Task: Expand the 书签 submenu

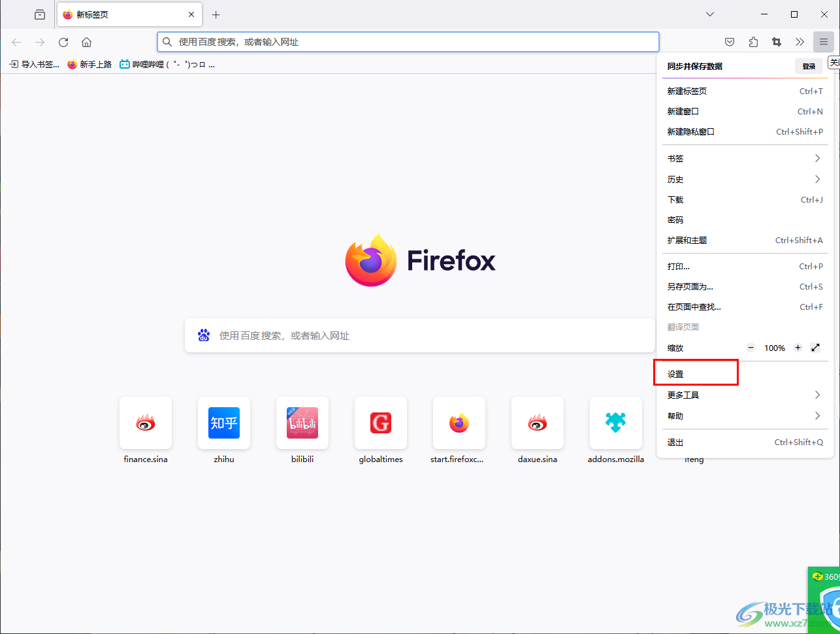Action: [x=745, y=159]
